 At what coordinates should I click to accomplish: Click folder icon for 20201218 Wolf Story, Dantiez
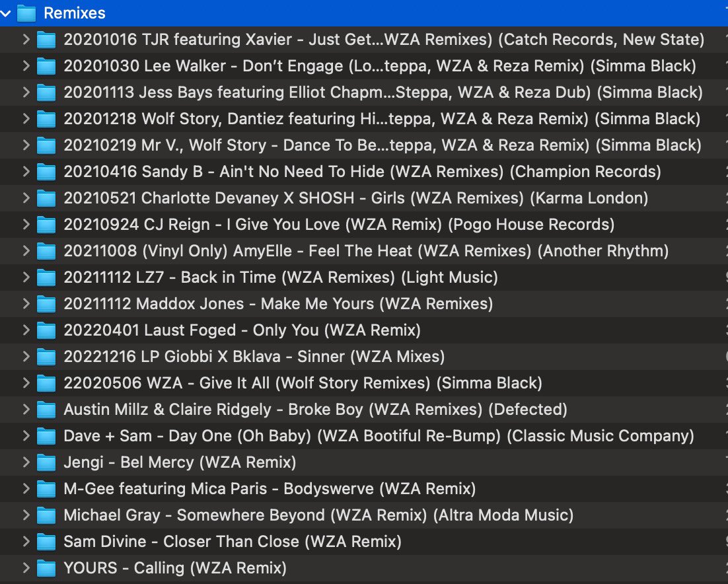tap(46, 120)
